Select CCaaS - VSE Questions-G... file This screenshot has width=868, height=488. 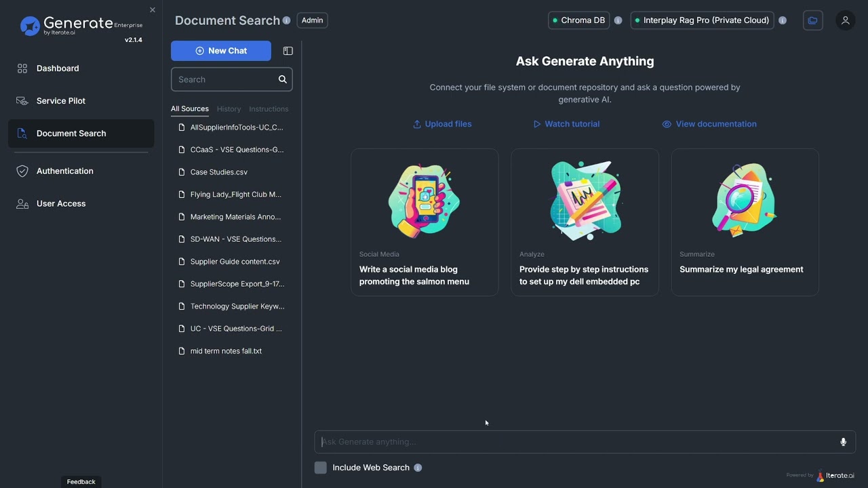point(231,150)
